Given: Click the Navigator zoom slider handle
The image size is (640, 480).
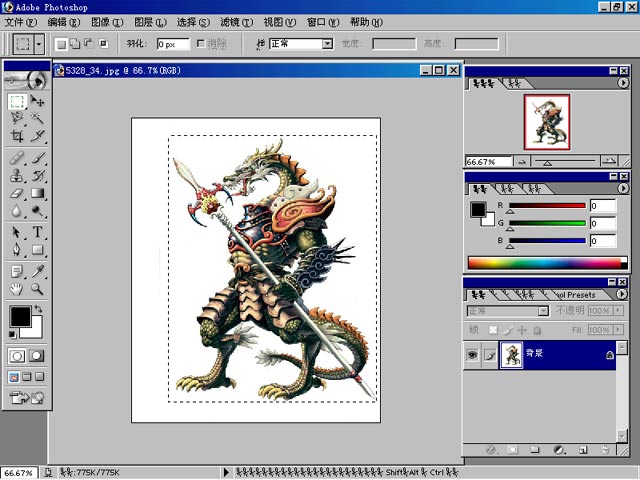Looking at the screenshot, I should click(x=548, y=163).
